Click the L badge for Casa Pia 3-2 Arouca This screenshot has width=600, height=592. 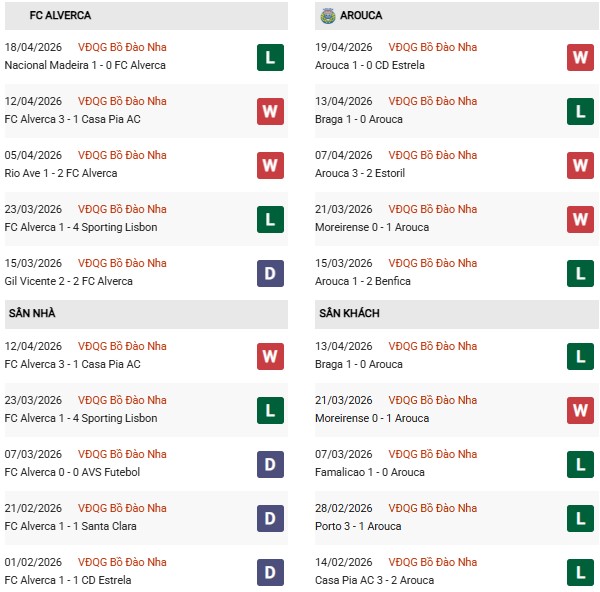(580, 572)
